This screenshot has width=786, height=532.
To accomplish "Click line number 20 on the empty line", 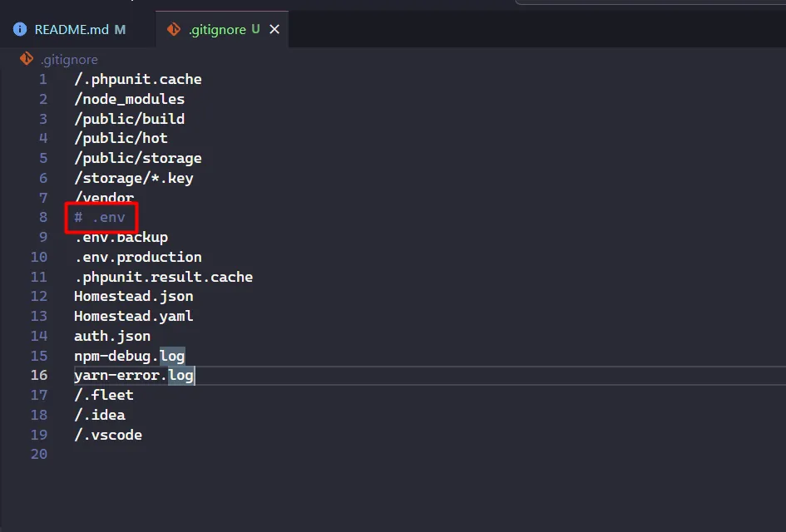I will (39, 455).
